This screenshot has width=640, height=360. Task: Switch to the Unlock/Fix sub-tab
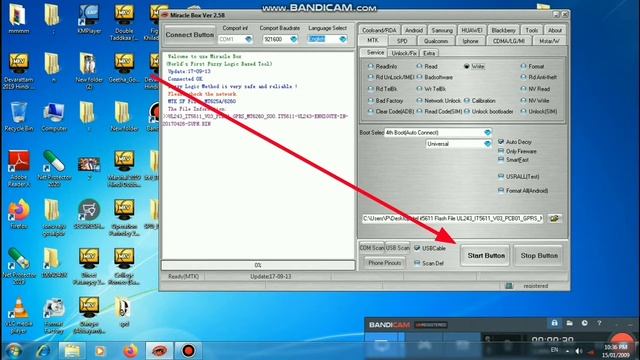403,53
